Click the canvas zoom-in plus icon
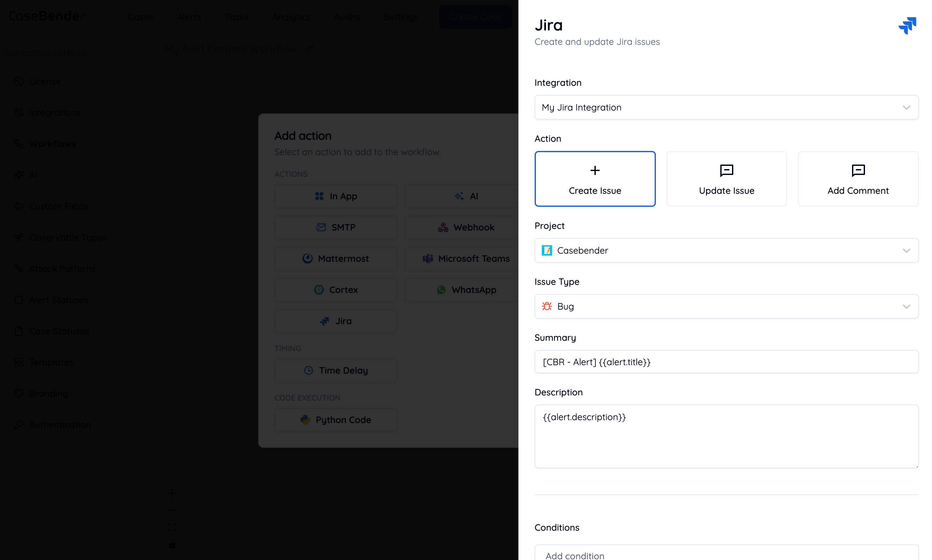Viewport: 932px width, 560px height. click(x=172, y=493)
